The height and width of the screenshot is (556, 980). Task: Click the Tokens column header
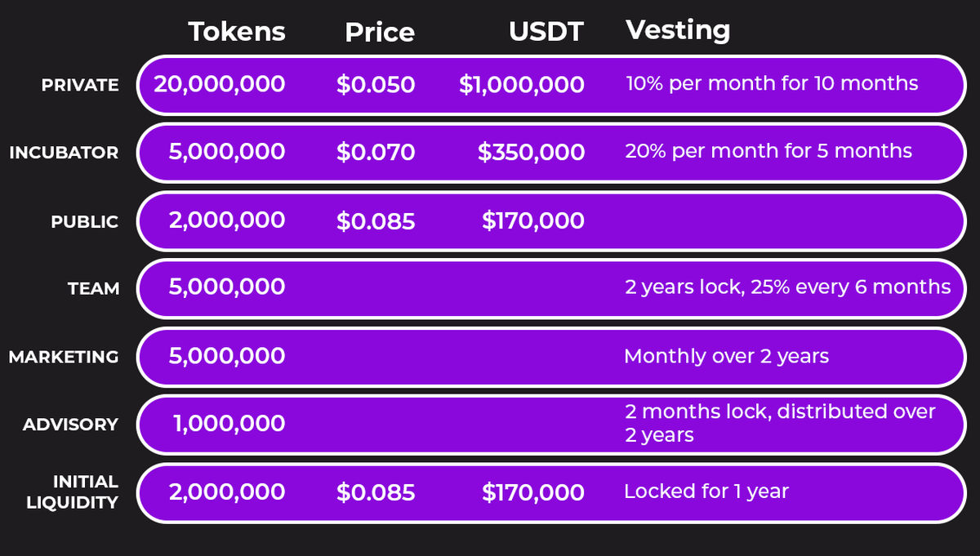click(237, 32)
